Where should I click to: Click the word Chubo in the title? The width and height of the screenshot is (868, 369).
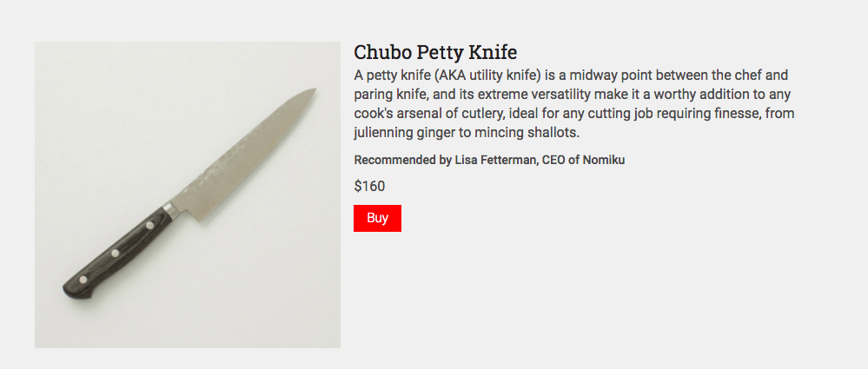383,51
